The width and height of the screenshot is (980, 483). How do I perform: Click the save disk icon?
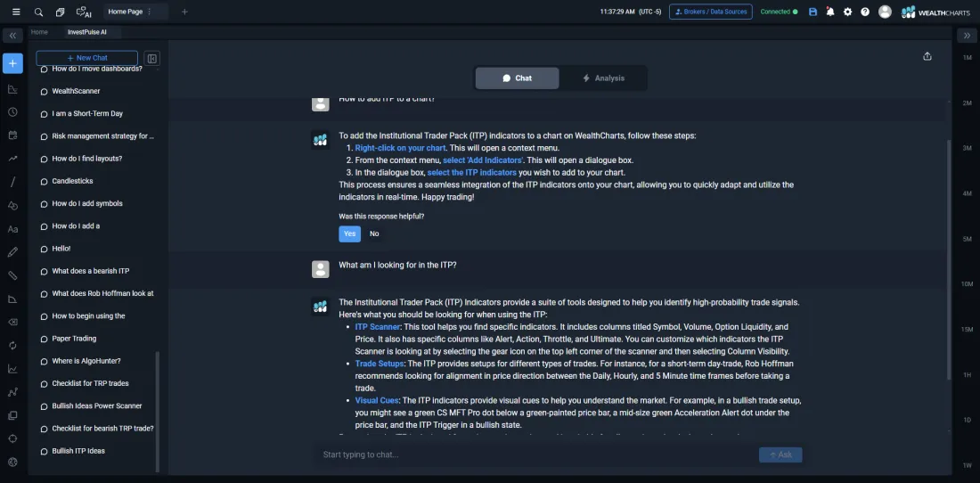pyautogui.click(x=813, y=12)
